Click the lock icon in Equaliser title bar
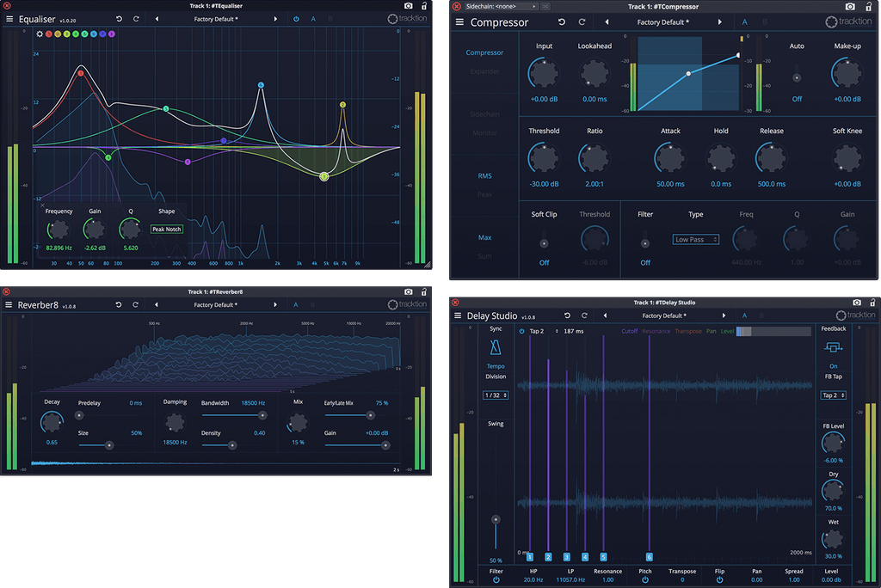The image size is (881, 588). click(424, 6)
